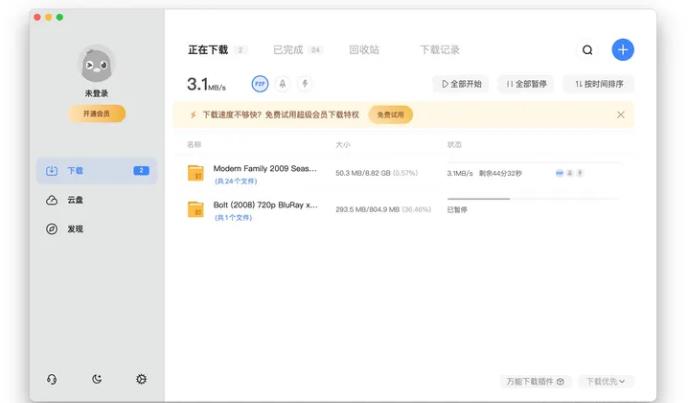Click the 免费试用 button in banner
The height and width of the screenshot is (403, 698).
pos(390,115)
